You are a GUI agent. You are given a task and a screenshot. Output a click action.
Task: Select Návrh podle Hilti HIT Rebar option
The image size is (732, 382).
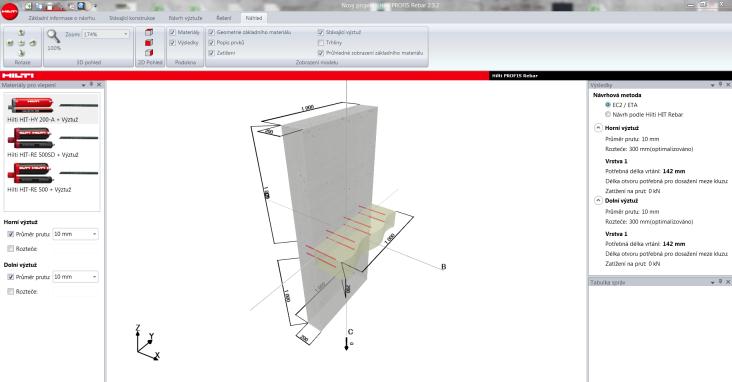coord(608,114)
